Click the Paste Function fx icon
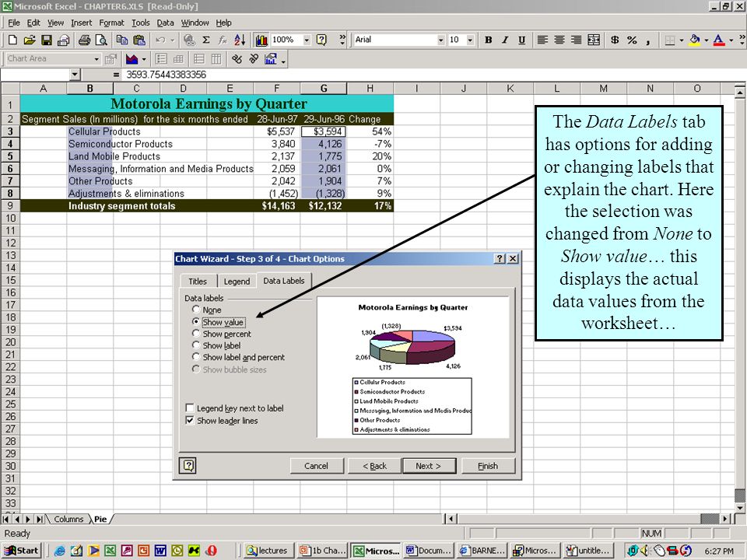Screen dimensions: 747x560 (x=223, y=40)
